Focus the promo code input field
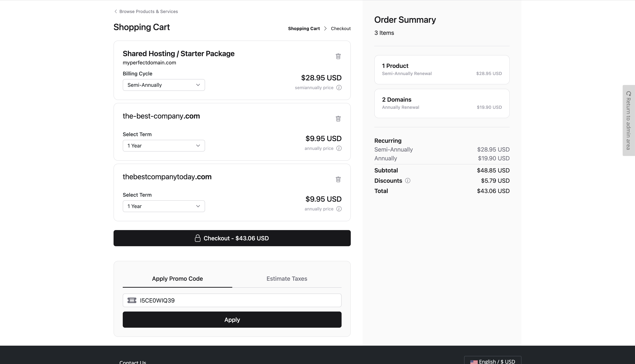The image size is (635, 364). click(238, 300)
